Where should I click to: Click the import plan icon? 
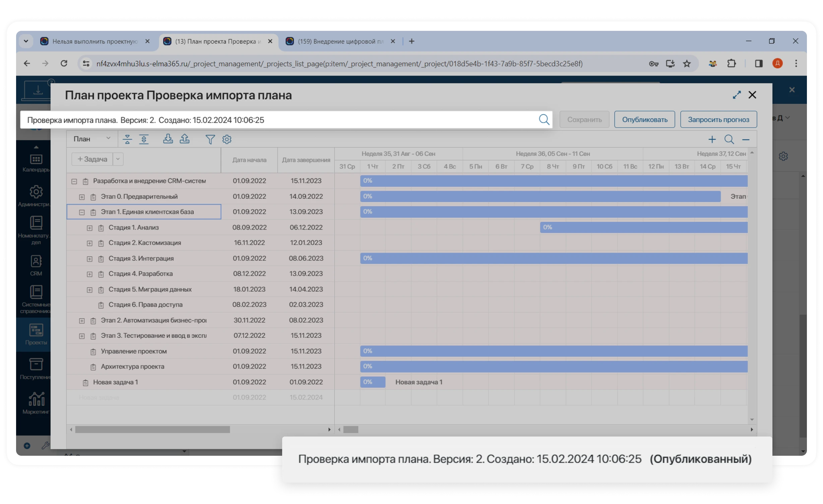point(168,139)
